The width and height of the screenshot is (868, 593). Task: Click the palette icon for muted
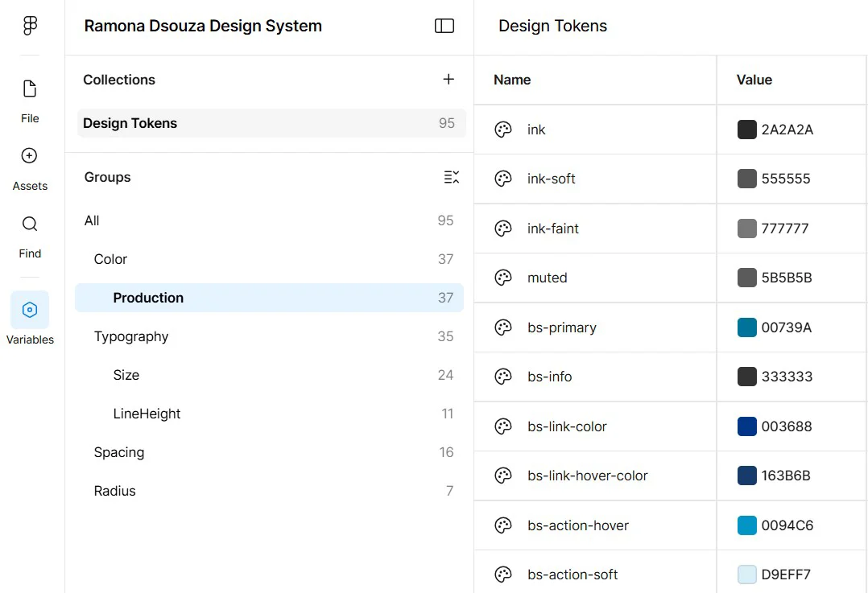click(x=503, y=278)
